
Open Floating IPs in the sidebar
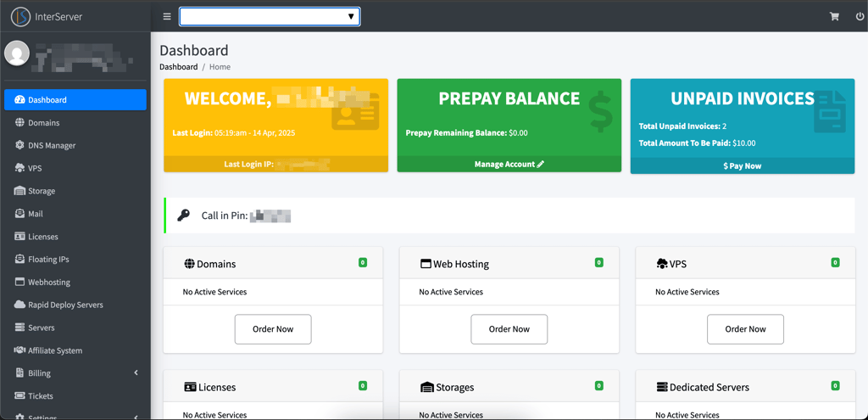pyautogui.click(x=75, y=260)
